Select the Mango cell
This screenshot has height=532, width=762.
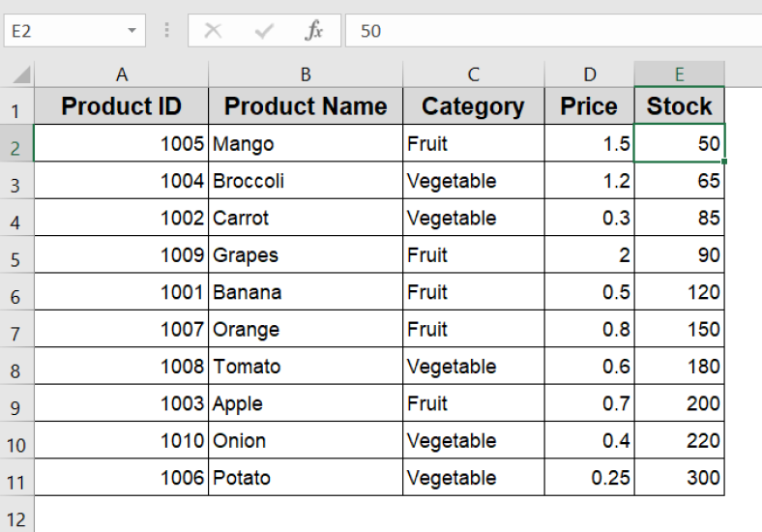point(306,144)
